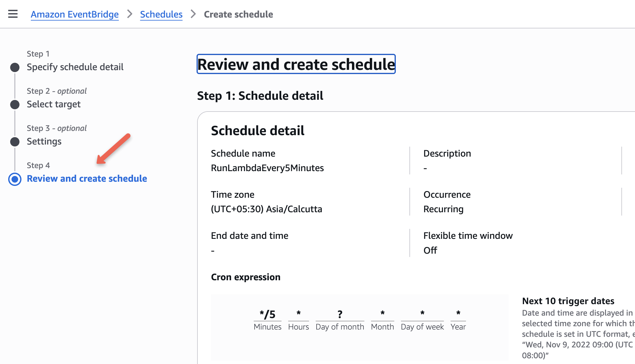Screen dimensions: 635x364
Task: Select Step 2 Select target
Action: 54,104
